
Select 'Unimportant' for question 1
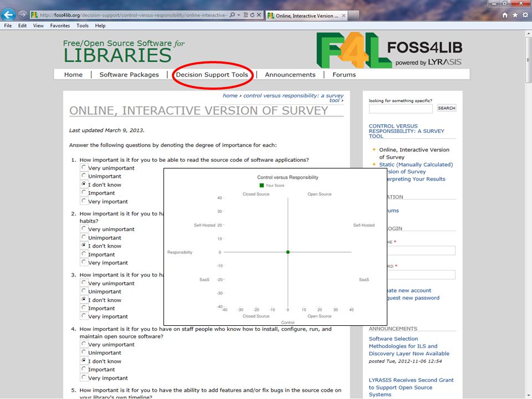[84, 176]
